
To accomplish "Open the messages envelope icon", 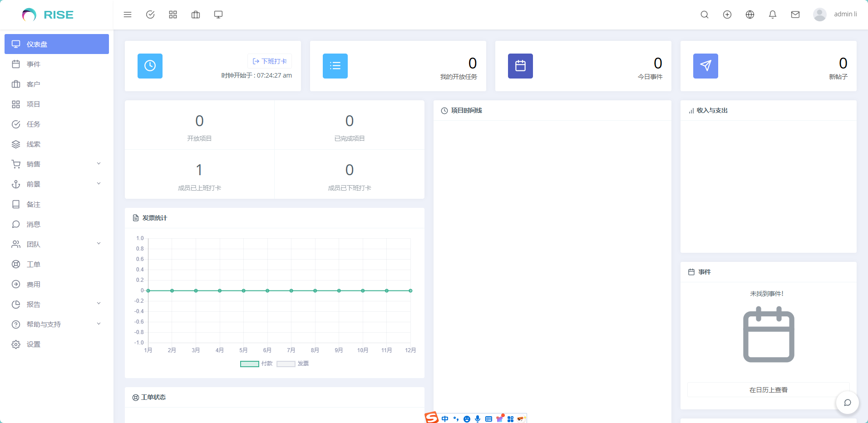I will (x=795, y=15).
